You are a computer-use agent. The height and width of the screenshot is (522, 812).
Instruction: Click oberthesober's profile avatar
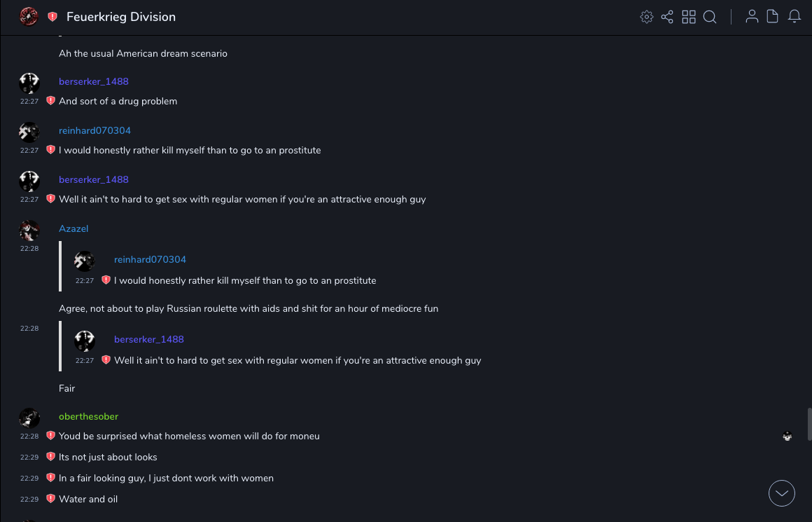coord(29,418)
